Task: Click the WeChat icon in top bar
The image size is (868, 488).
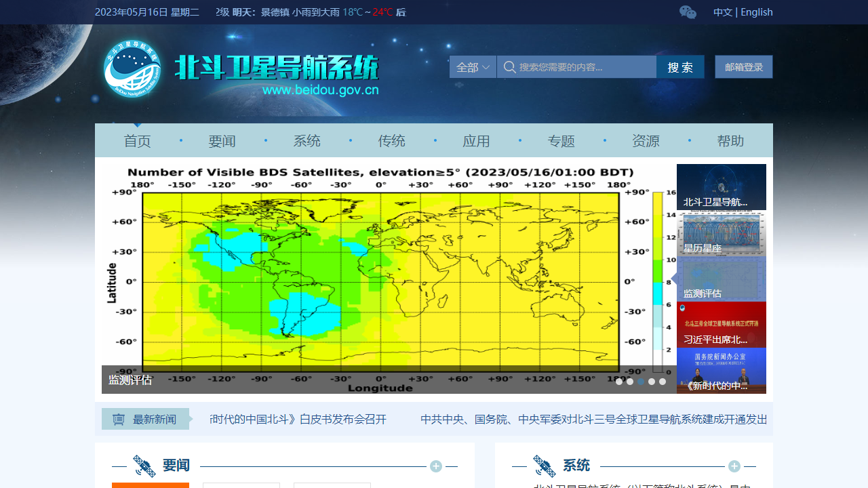Action: pos(688,12)
